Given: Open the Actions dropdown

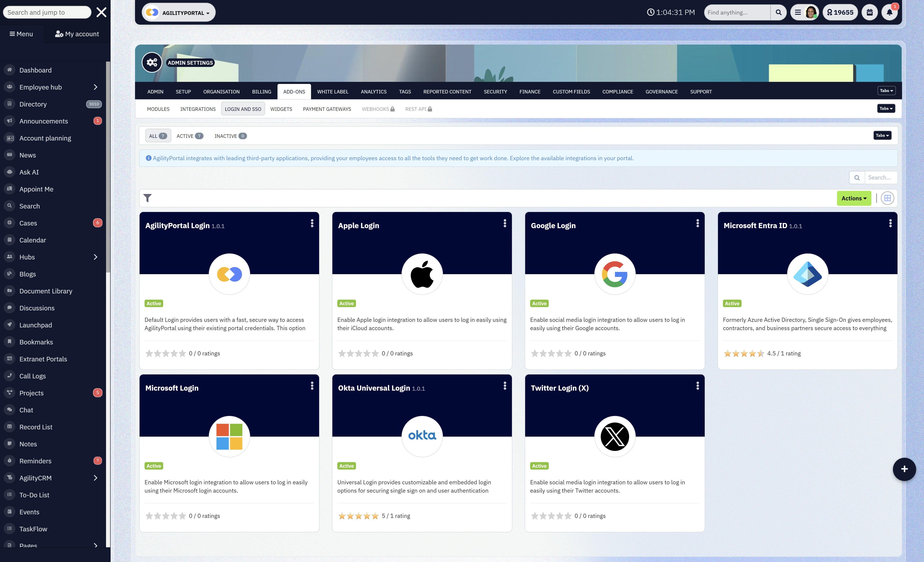Looking at the screenshot, I should [x=854, y=198].
